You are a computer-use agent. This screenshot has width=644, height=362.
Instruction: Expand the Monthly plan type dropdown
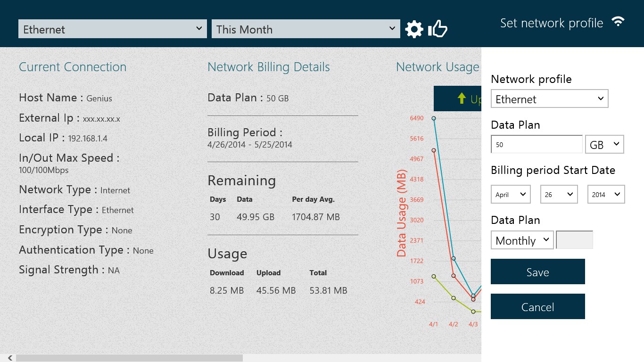(522, 240)
